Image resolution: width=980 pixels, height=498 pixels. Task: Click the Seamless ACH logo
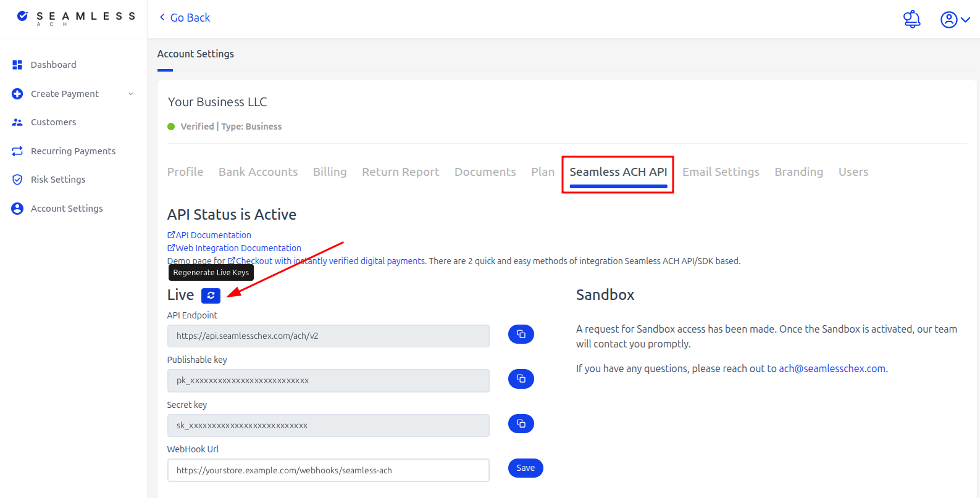[x=76, y=17]
